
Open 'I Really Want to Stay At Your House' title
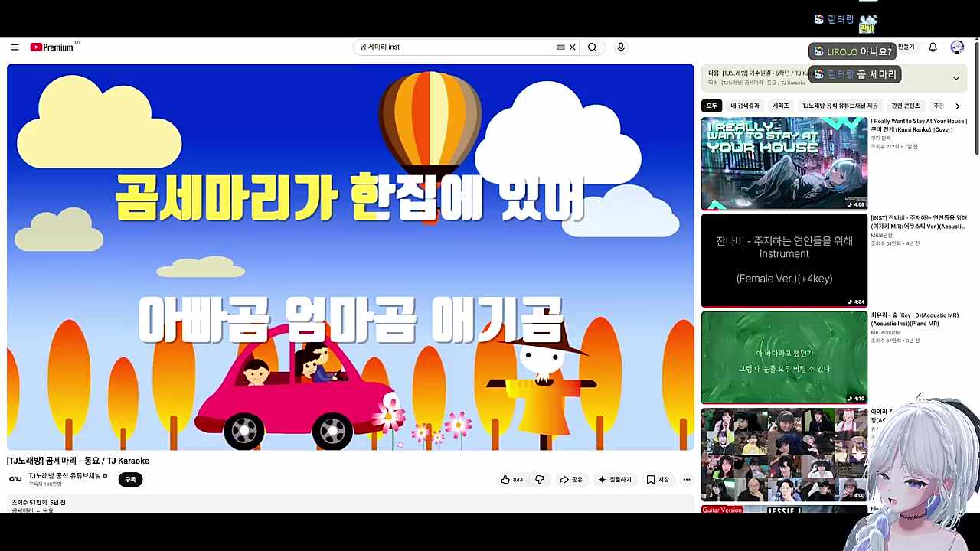919,126
